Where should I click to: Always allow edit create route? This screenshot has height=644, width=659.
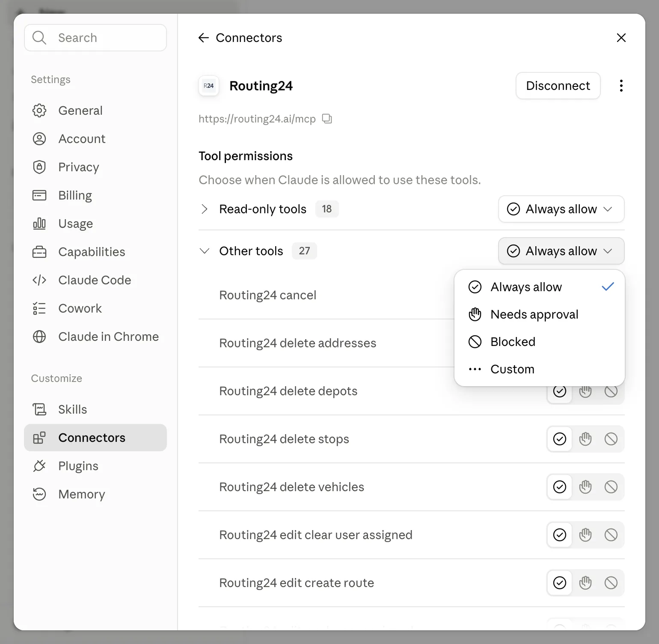(560, 583)
